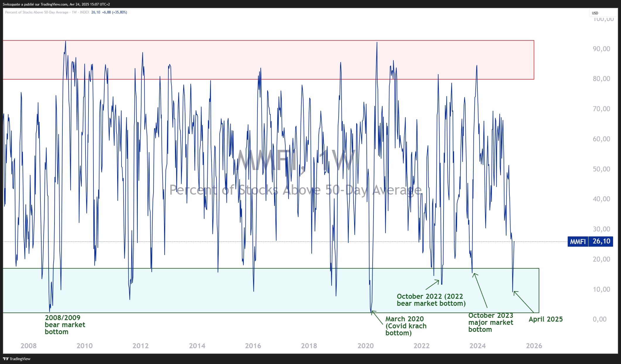621x364 pixels.
Task: Click the 2018 label on the time axis
Action: click(309, 346)
